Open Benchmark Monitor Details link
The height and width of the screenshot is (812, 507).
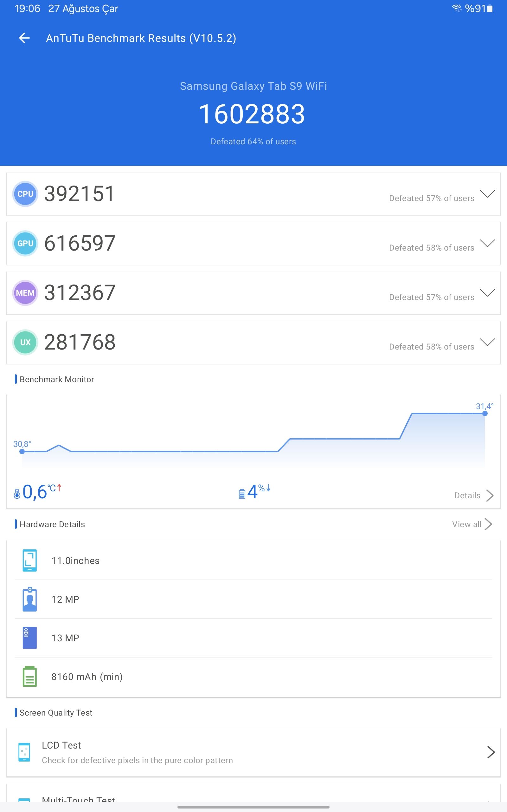(x=473, y=495)
